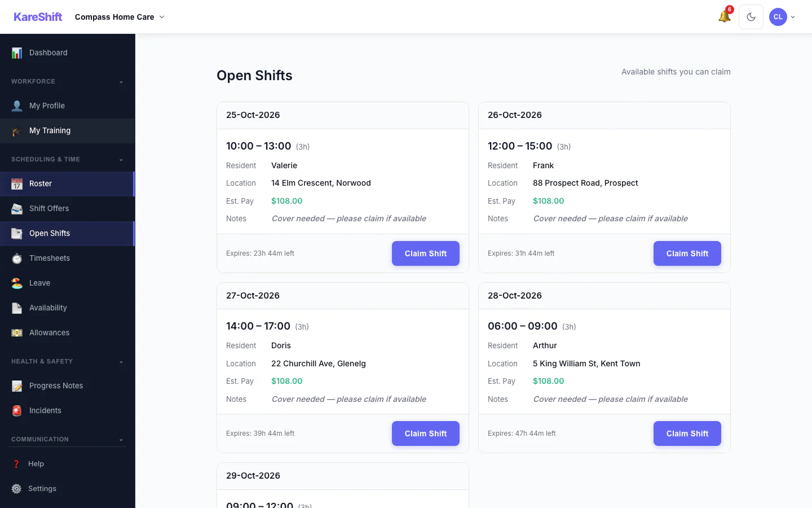812x508 pixels.
Task: Open the Dashboard chart icon
Action: point(17,52)
